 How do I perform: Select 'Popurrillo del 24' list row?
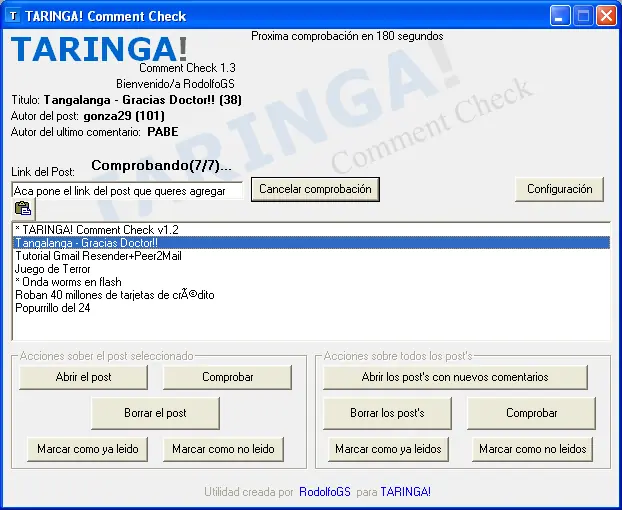click(311, 308)
